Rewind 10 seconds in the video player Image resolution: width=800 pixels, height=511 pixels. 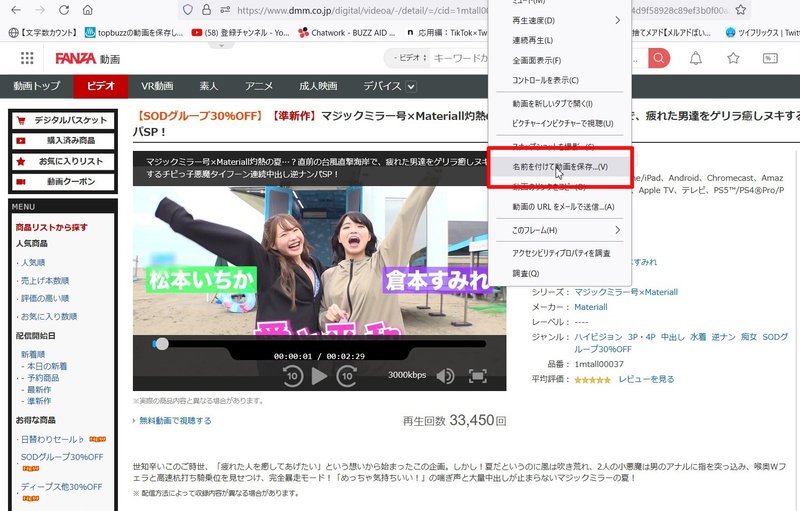[293, 376]
